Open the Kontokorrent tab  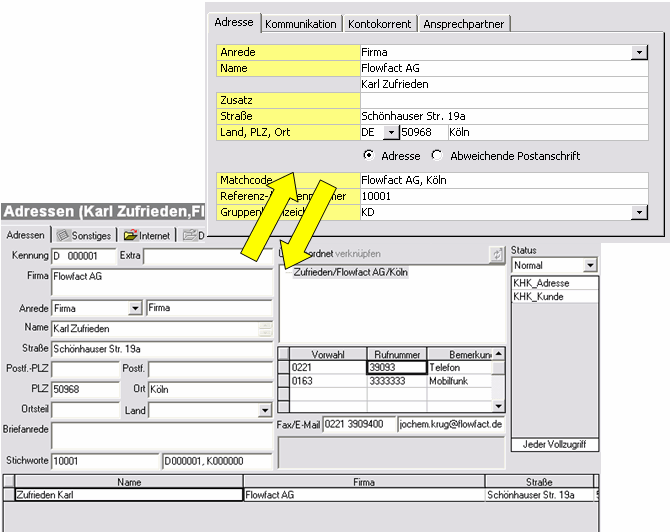pyautogui.click(x=379, y=24)
